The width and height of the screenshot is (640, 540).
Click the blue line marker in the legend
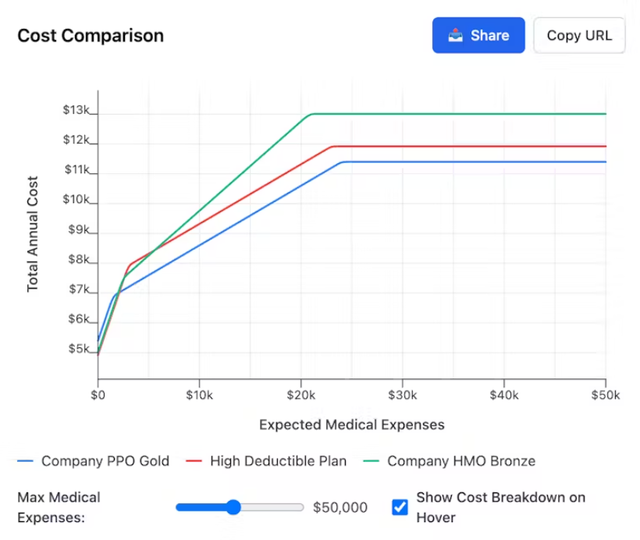26,461
